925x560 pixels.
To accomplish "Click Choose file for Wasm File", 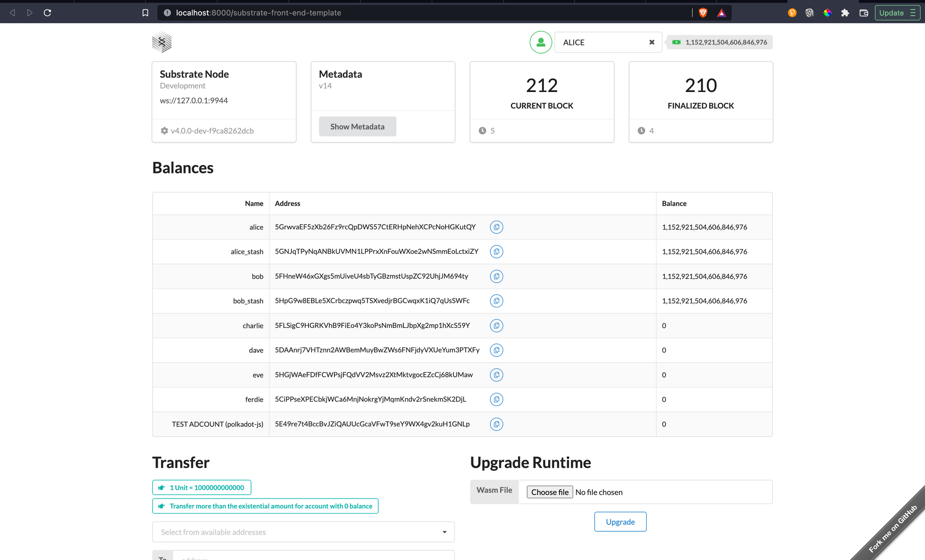I will [x=549, y=492].
